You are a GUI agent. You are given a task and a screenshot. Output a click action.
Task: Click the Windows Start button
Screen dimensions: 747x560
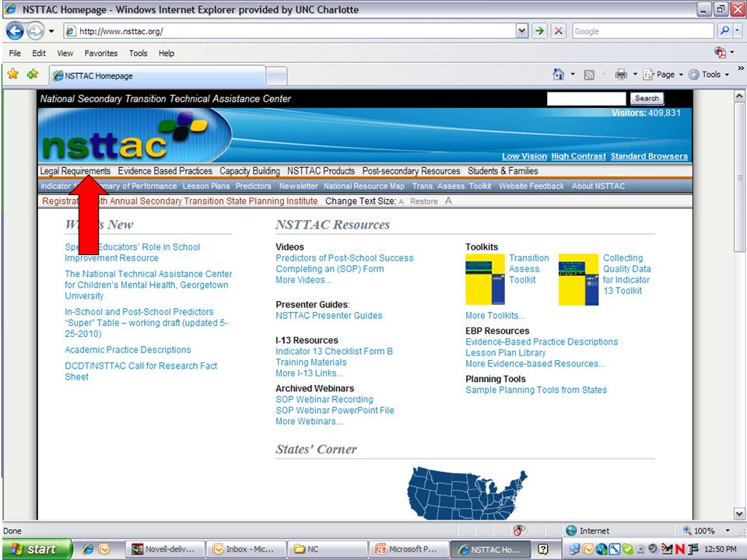pos(37,549)
